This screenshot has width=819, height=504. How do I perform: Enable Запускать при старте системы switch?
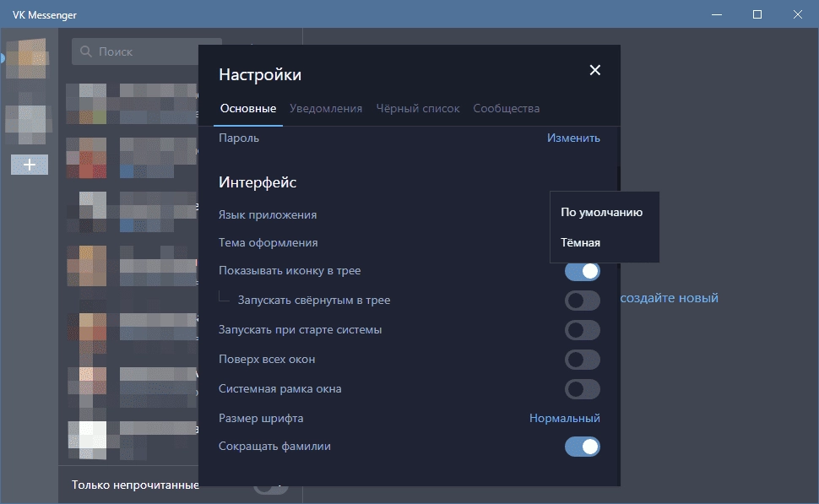tap(582, 330)
